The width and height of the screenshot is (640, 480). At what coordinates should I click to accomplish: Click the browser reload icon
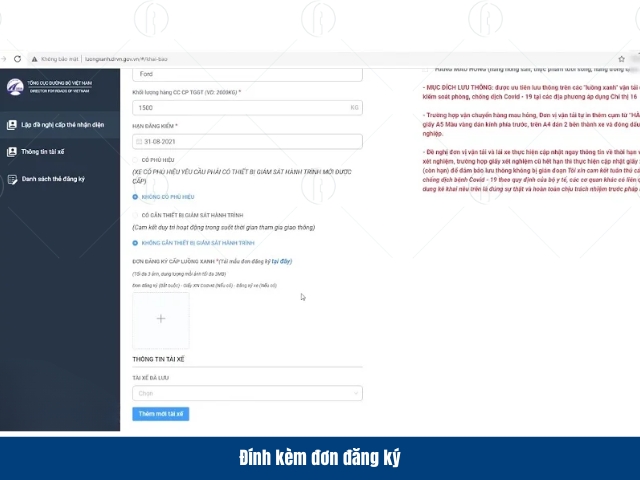click(18, 59)
